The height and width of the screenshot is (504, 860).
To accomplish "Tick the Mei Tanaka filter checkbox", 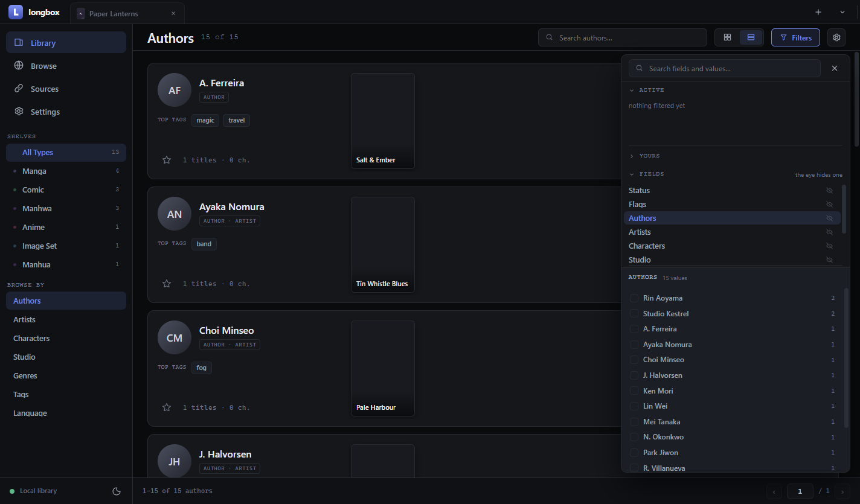I will (634, 422).
